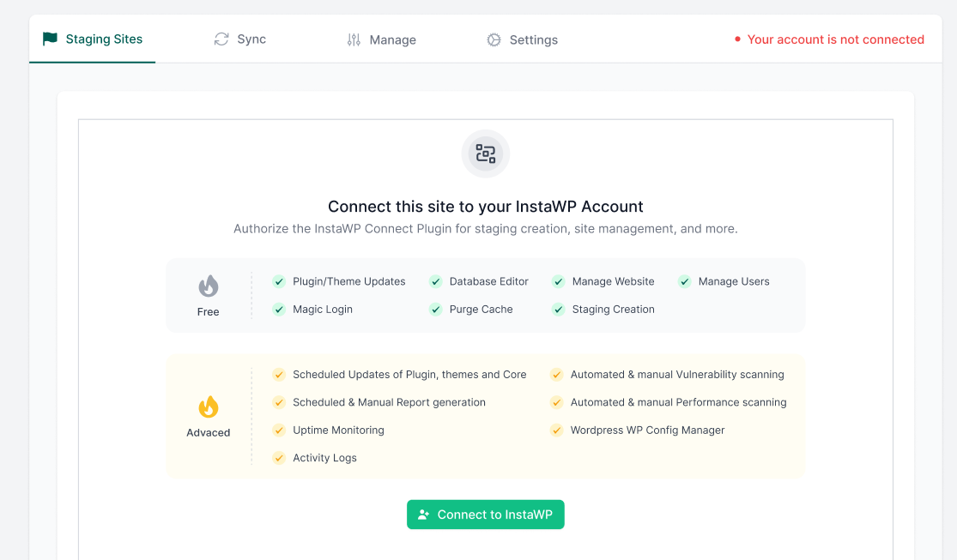
Task: Click the 'Plugin/Theme Updates' feature text
Action: click(x=349, y=281)
